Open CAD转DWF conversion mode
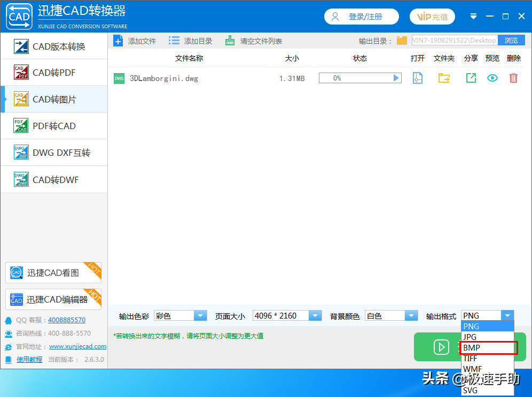This screenshot has width=532, height=397. coord(54,179)
